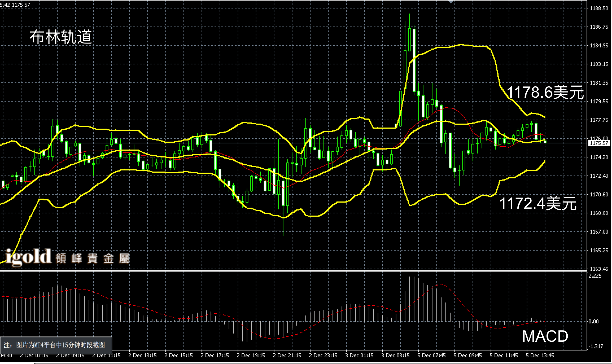The height and width of the screenshot is (364, 612).
Task: Click the current price tag 1175.57
Action: click(x=599, y=143)
